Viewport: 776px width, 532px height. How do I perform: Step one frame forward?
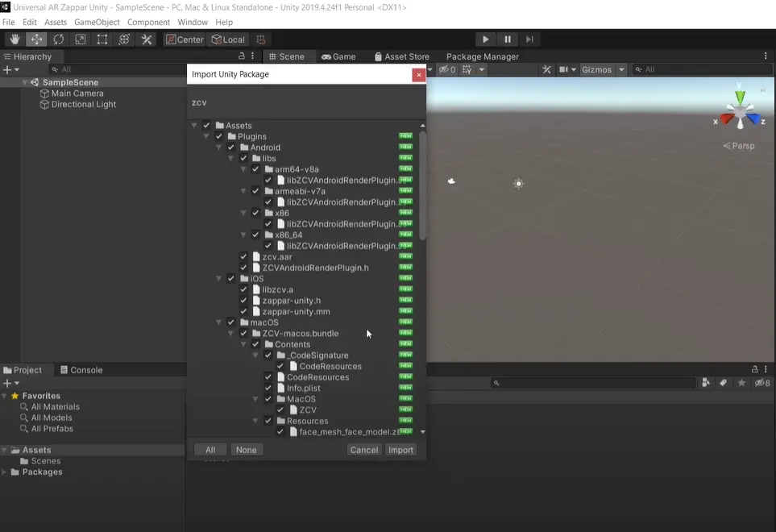pos(529,39)
